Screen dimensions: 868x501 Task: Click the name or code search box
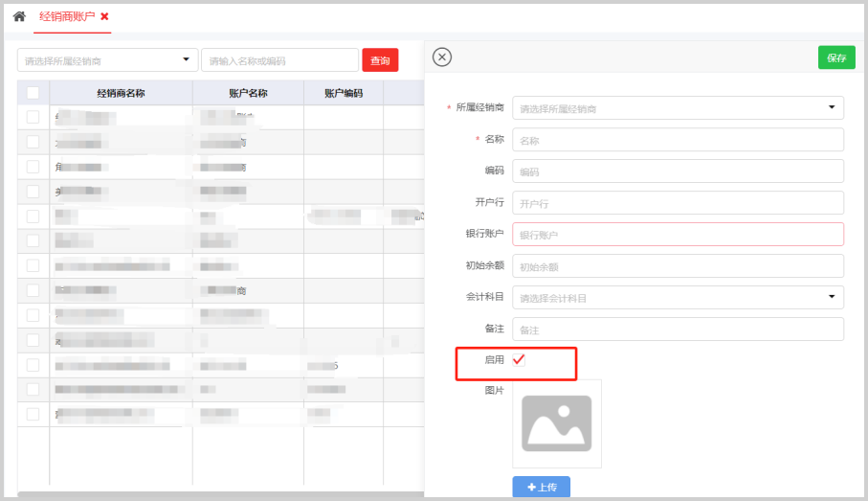[279, 60]
